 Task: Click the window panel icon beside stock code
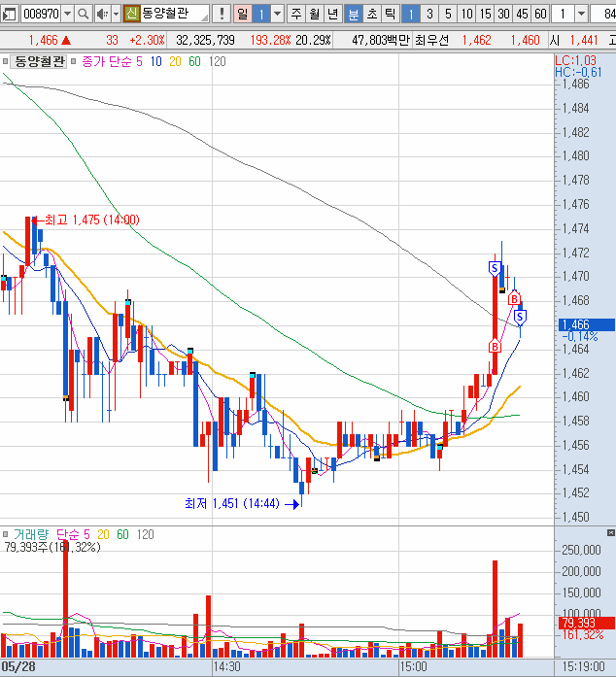11,14
